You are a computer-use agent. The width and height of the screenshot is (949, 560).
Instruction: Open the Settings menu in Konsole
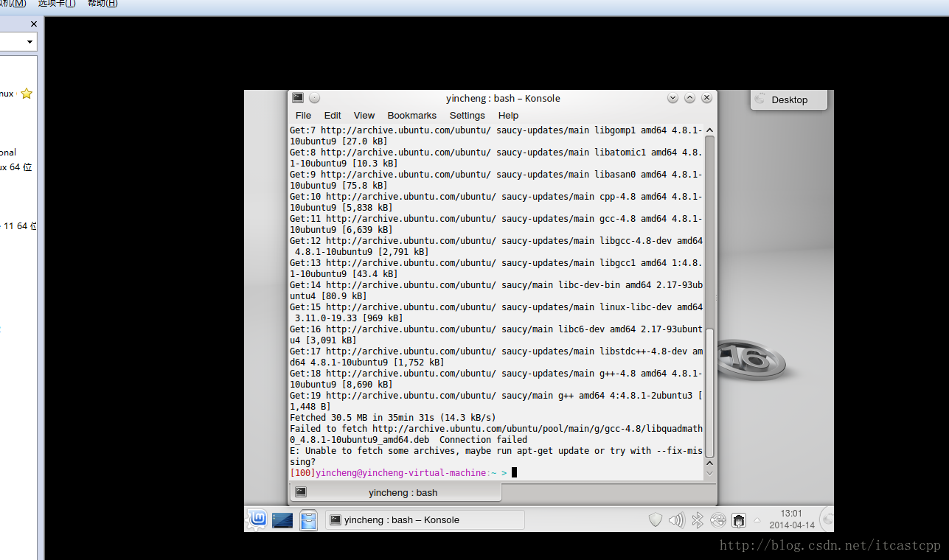(x=467, y=116)
